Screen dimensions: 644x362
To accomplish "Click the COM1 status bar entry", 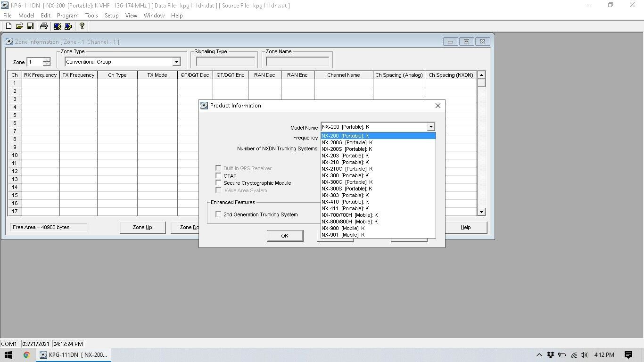I will 9,344.
